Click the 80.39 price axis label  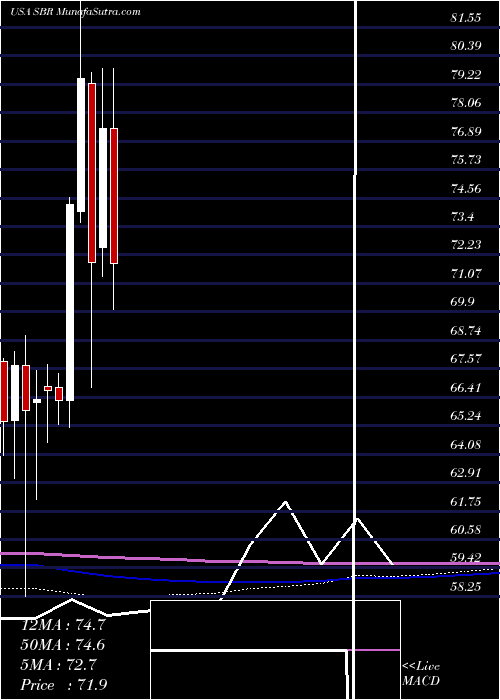click(466, 46)
